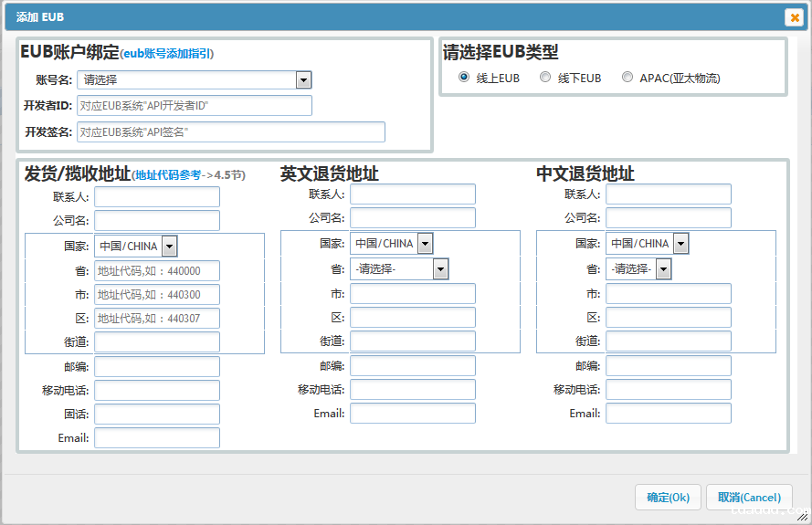Open the 账号名 account dropdown

pos(304,80)
